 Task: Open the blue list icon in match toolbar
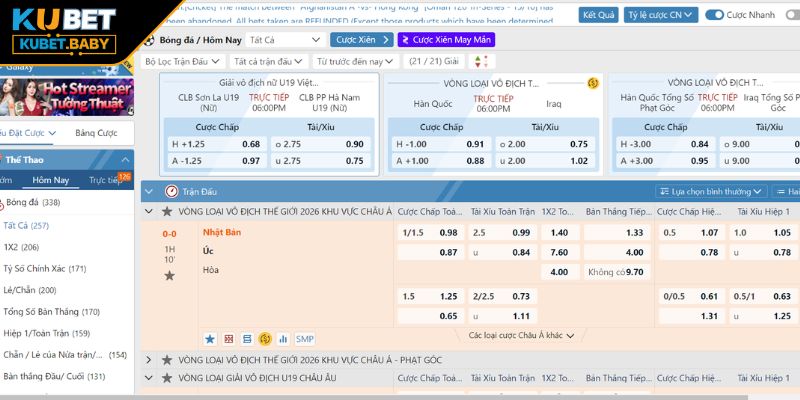click(x=247, y=339)
